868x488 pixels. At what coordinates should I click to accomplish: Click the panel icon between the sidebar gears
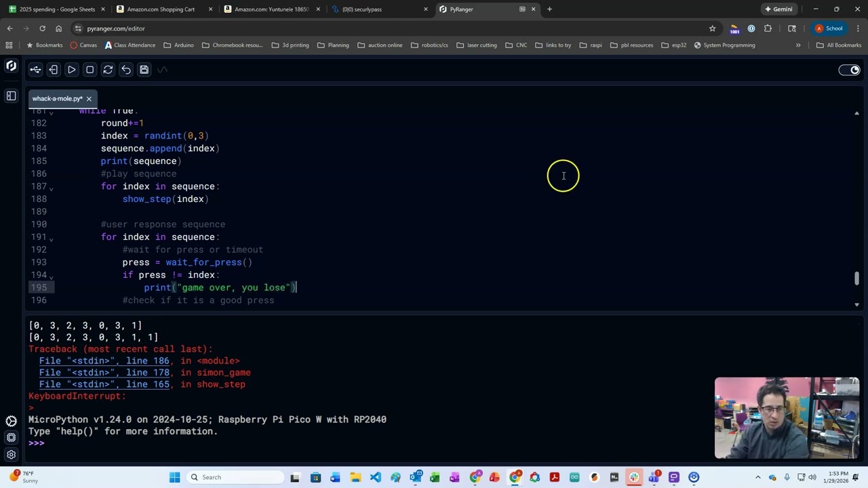point(11,438)
